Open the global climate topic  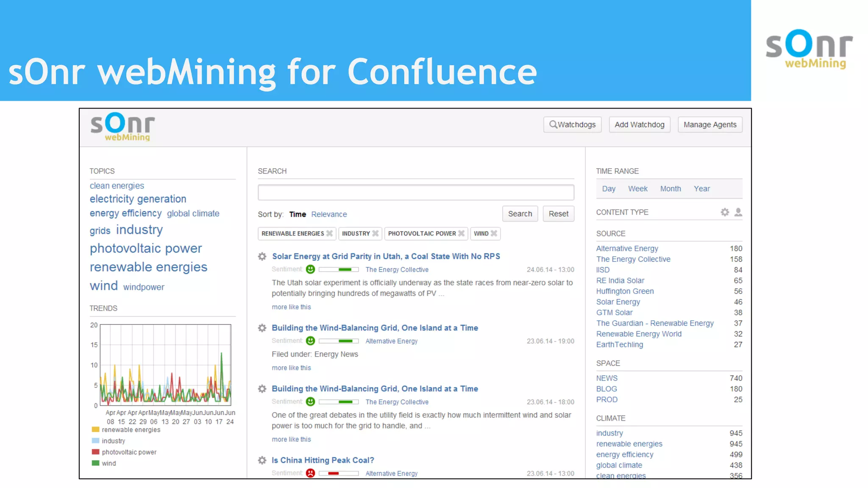click(x=193, y=213)
